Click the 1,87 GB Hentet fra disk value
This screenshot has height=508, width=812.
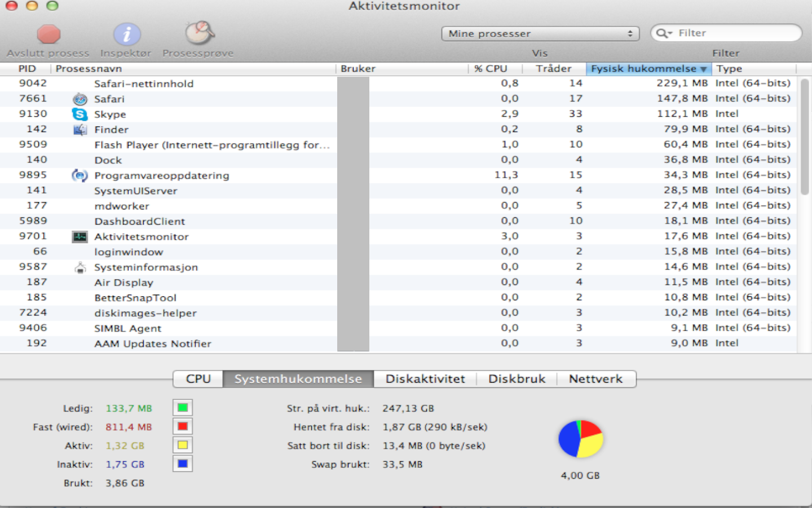[435, 427]
